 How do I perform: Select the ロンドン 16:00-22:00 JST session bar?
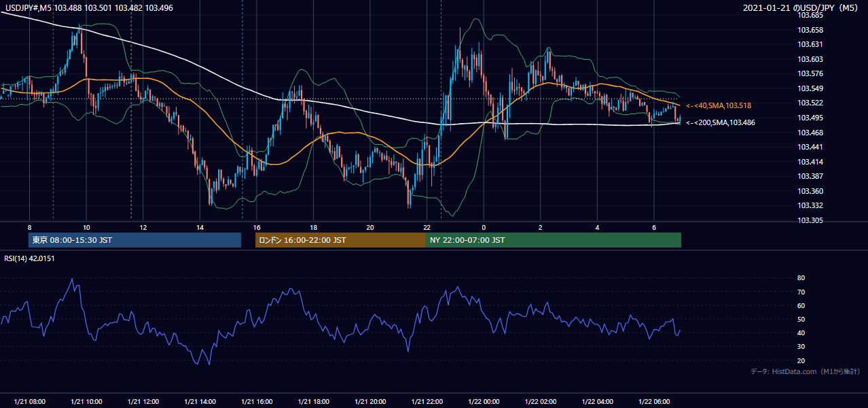point(340,240)
